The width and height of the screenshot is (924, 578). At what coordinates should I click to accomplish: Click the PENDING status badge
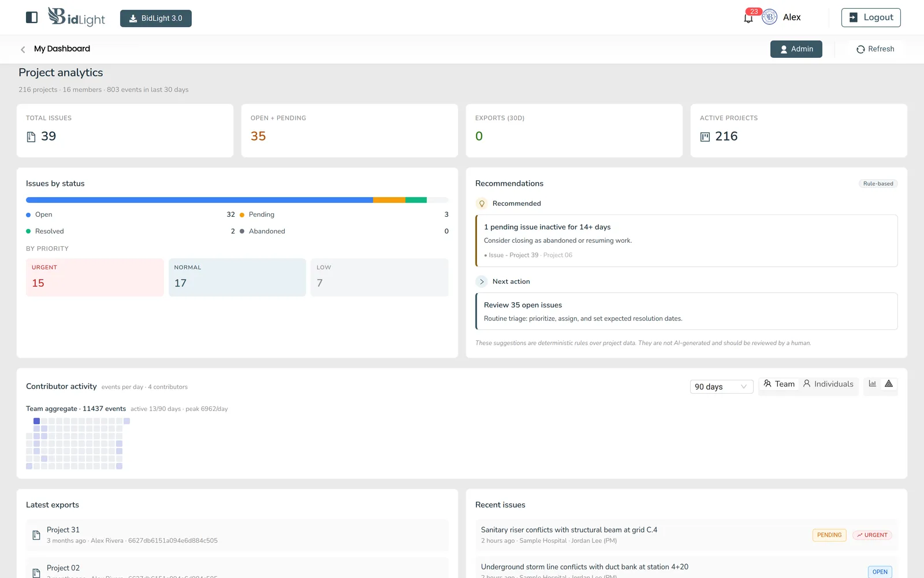click(x=829, y=535)
